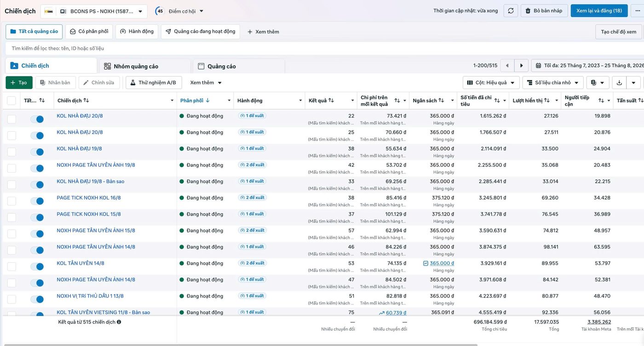
Task: Toggle off PAGE TICK NOXH KOL 16/8
Action: click(37, 201)
